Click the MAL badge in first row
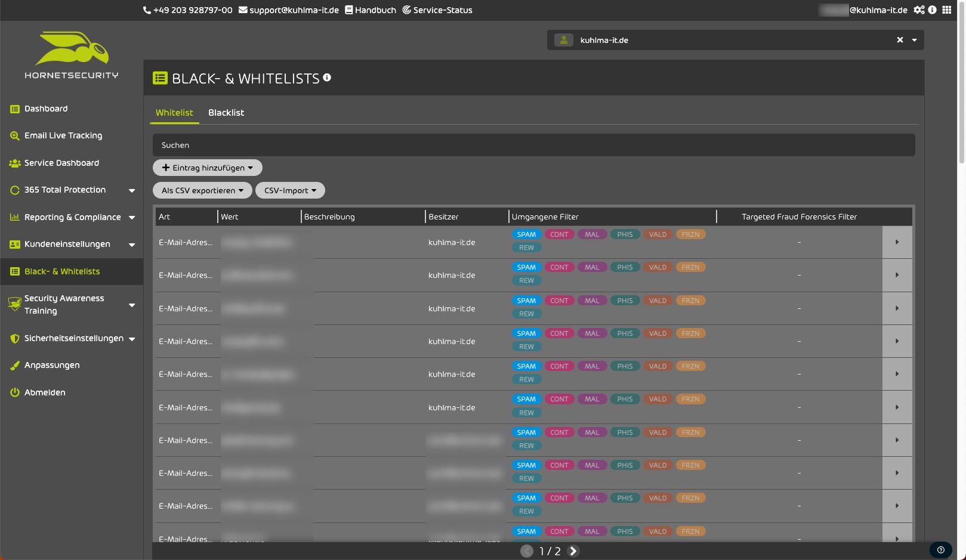966x560 pixels. (x=592, y=234)
